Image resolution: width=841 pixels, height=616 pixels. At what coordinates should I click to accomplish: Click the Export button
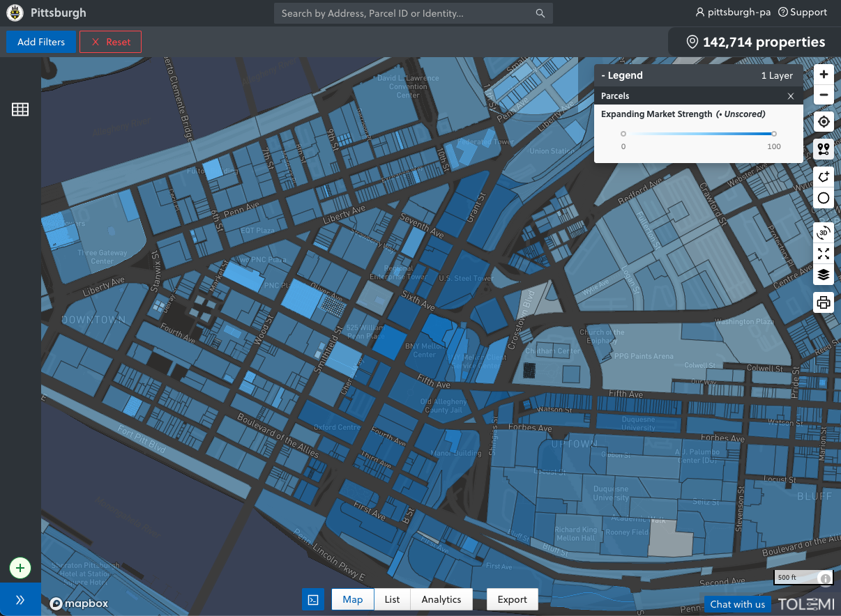point(512,599)
